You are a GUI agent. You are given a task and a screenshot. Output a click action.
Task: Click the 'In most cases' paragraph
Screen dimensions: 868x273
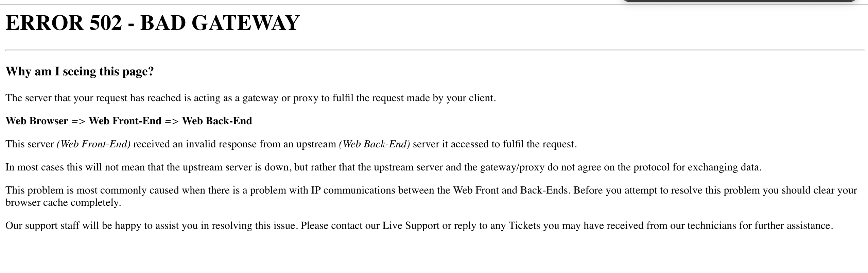(384, 167)
